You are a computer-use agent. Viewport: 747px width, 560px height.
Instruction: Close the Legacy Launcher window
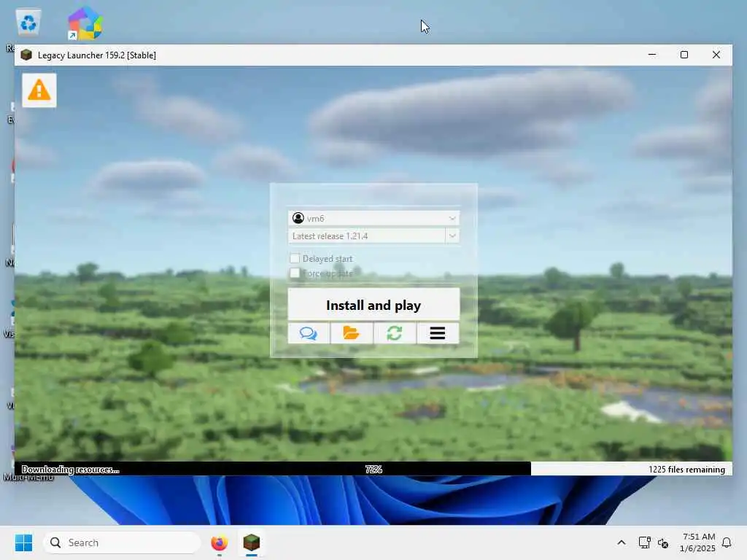(x=716, y=55)
